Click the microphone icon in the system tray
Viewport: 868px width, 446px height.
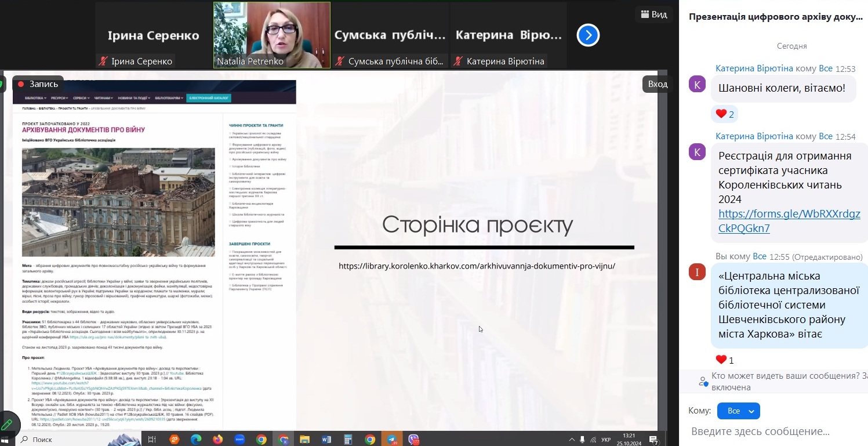click(582, 440)
